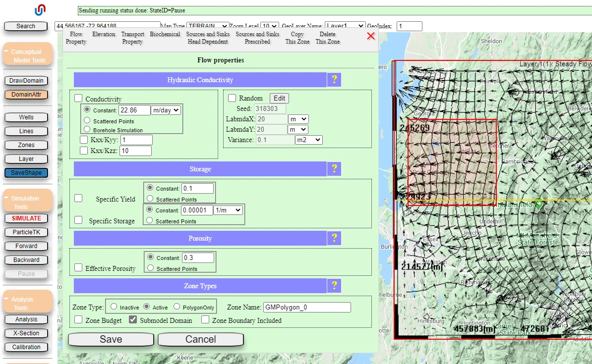Cancel the flow properties dialog
592x364 pixels.
(200, 339)
